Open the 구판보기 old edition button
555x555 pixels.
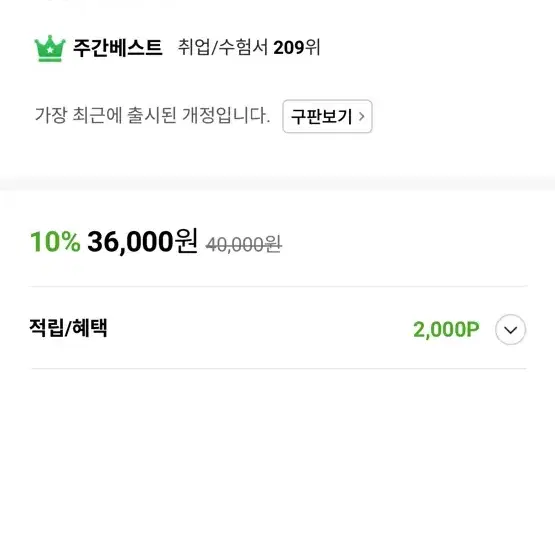point(327,116)
